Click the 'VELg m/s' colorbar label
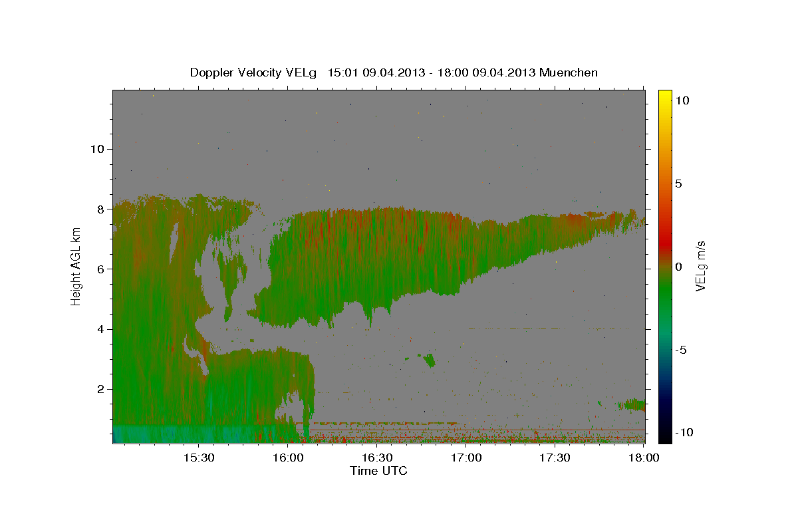The height and width of the screenshot is (532, 798). 700,266
